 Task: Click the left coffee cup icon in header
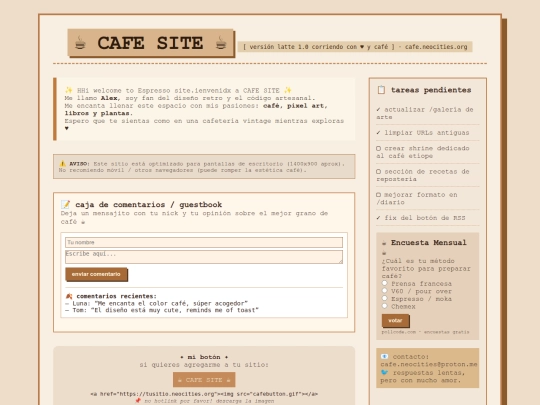(x=80, y=43)
